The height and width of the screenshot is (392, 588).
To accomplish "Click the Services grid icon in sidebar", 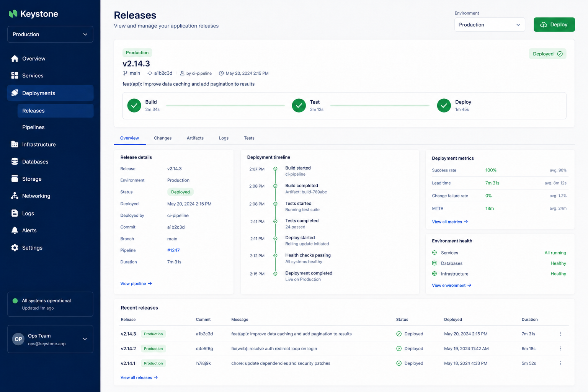I will [x=15, y=75].
